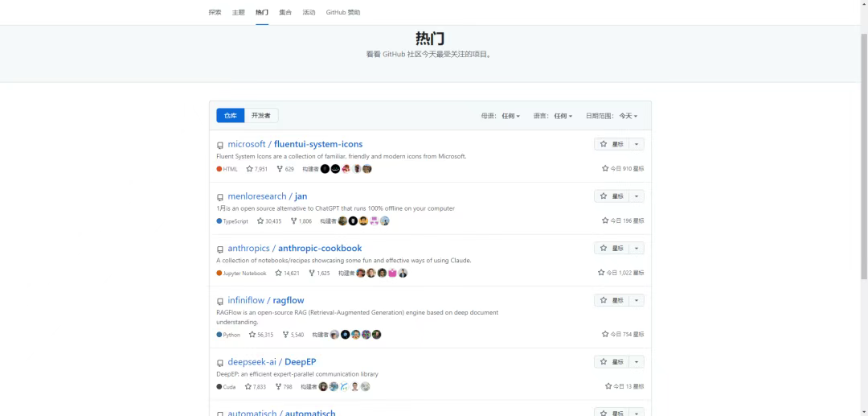Switch to the 开发者 view
This screenshot has width=868, height=416.
260,116
